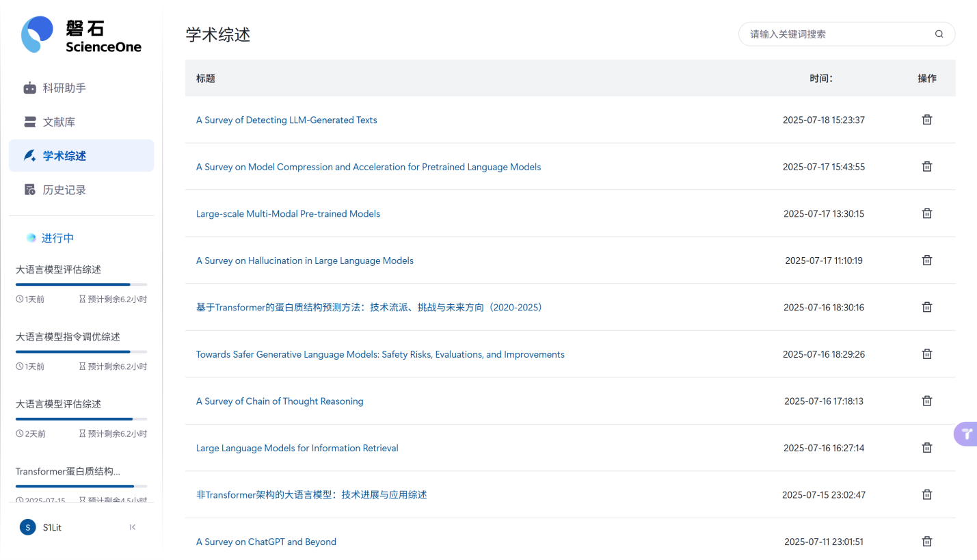The width and height of the screenshot is (977, 560).
Task: Click the S1Lit user avatar
Action: tap(27, 527)
